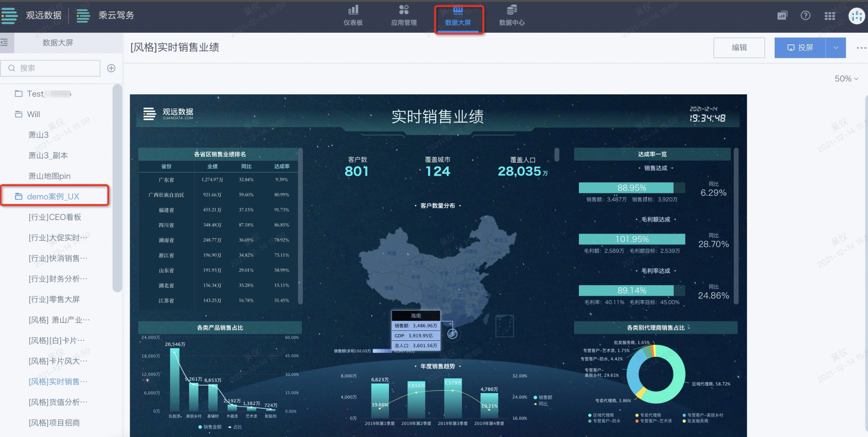The image size is (868, 437).
Task: Open the 仪表板 dashboard tab
Action: click(353, 16)
